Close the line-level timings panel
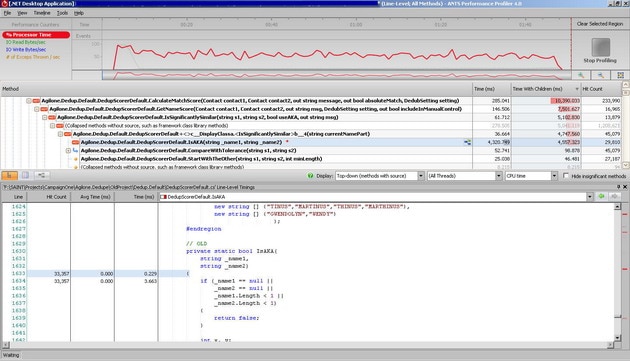This screenshot has height=361, width=630. 625,187
